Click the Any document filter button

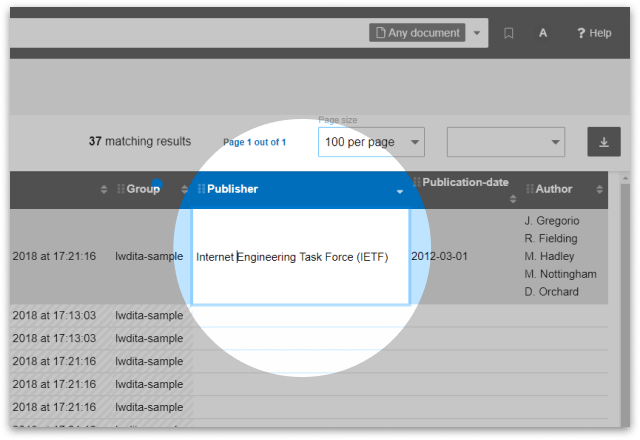point(417,33)
